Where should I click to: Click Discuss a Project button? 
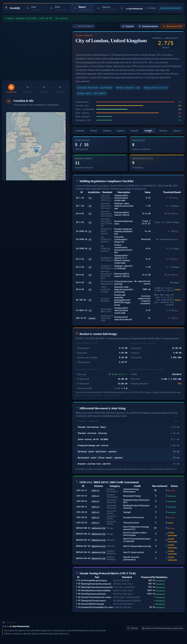(x=171, y=8)
